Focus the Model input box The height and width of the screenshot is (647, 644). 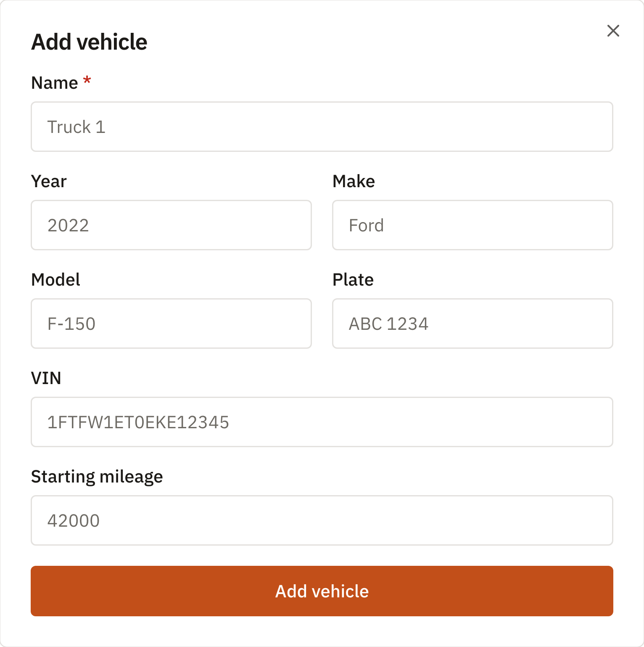[171, 323]
